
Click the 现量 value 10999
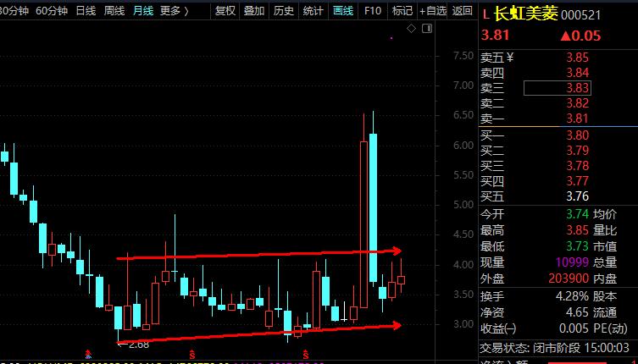[572, 262]
